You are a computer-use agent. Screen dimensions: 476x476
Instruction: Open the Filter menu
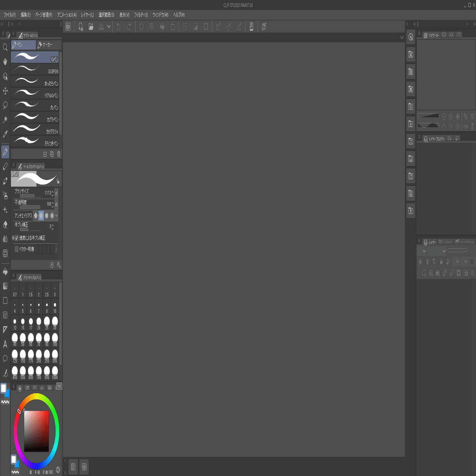point(141,15)
